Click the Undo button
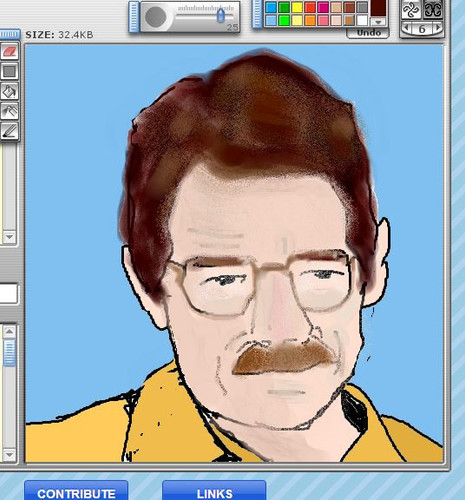The width and height of the screenshot is (465, 500). (368, 33)
